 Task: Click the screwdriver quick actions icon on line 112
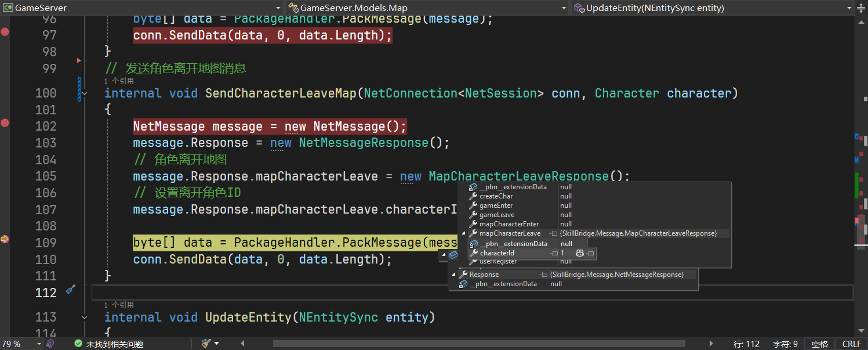[71, 289]
